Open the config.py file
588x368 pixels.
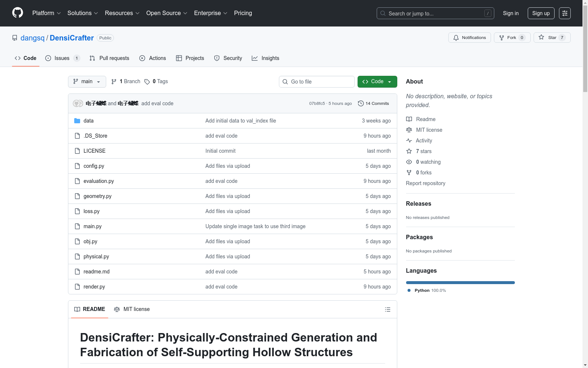point(94,166)
